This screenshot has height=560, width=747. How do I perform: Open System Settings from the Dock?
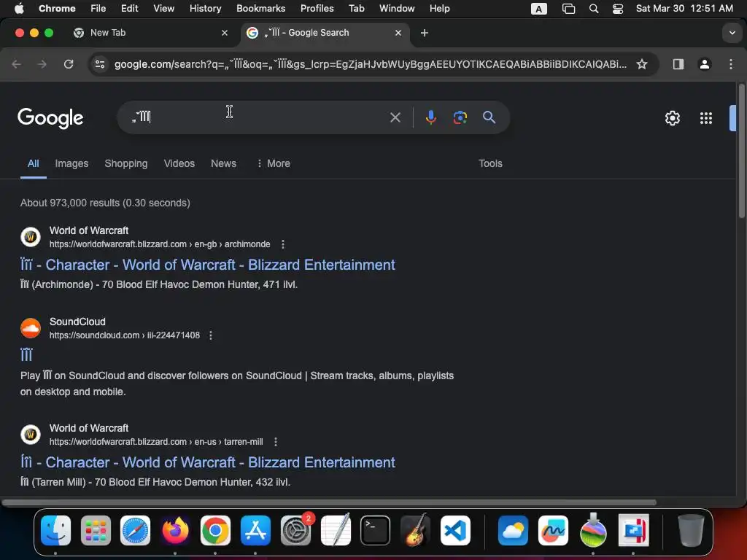pos(295,530)
